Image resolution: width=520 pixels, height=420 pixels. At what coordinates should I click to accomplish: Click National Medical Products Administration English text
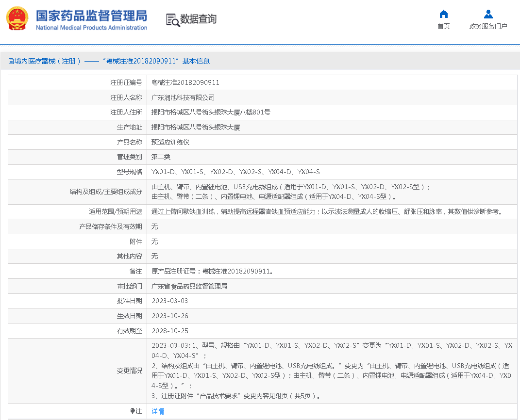(x=91, y=28)
